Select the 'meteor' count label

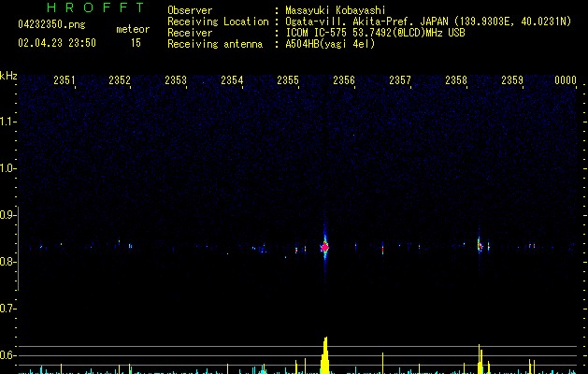(133, 29)
